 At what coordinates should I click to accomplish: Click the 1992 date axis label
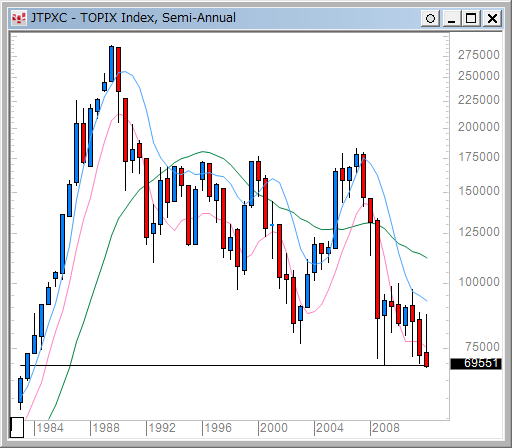pos(162,428)
